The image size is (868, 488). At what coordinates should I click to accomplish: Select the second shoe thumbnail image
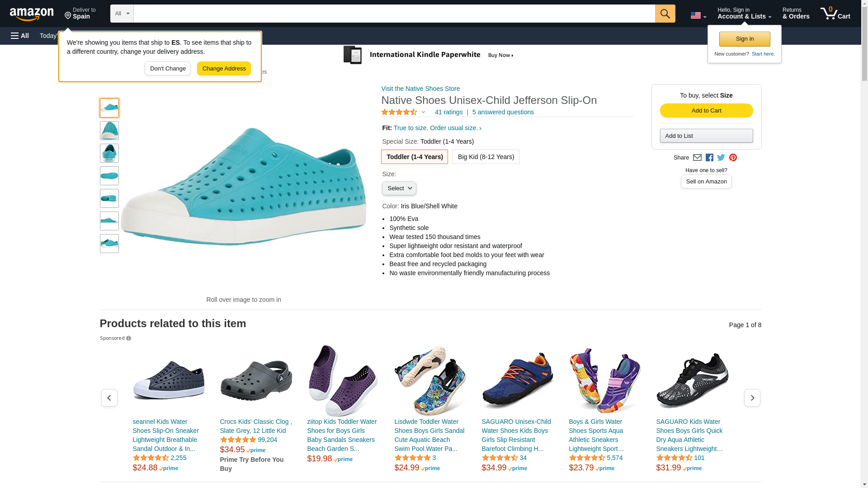[109, 131]
